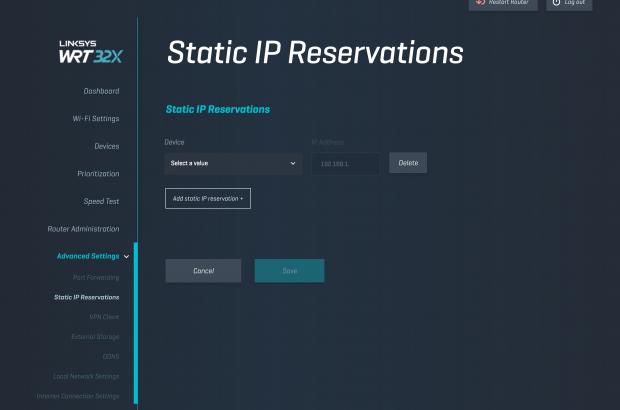Navigate to the Devices page
Screen dimensions: 620x410
106,147
